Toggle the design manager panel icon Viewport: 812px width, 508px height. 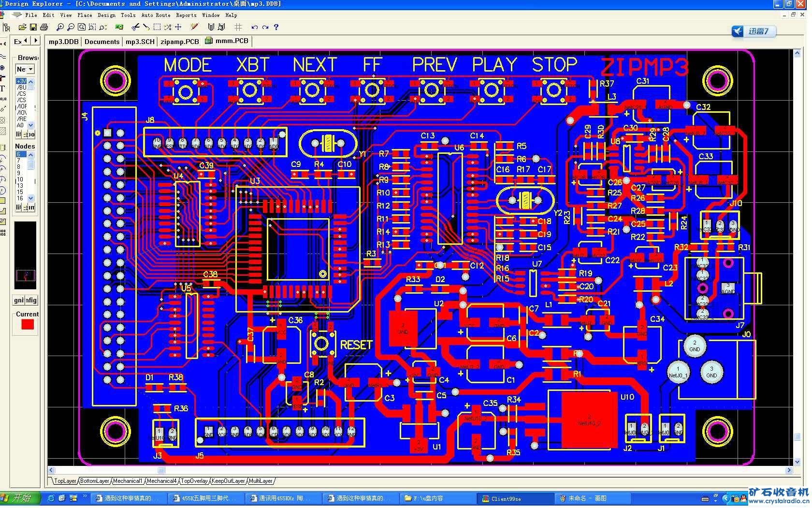[7, 28]
